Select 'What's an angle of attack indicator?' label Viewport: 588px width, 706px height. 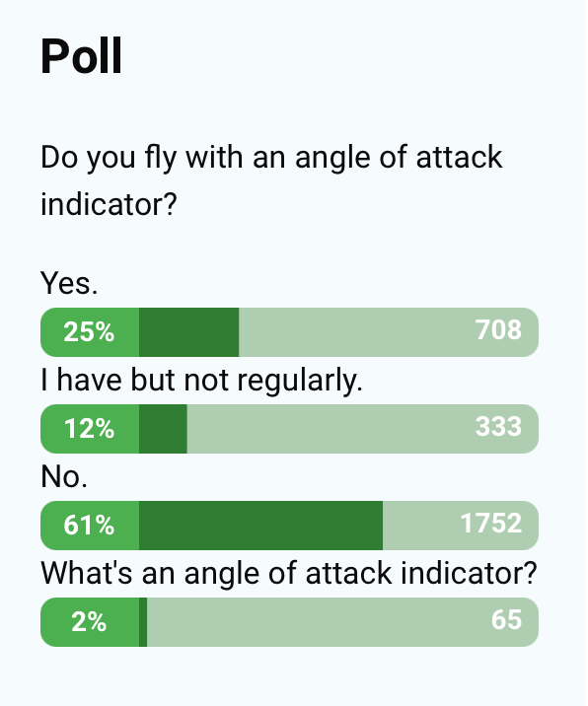[289, 574]
